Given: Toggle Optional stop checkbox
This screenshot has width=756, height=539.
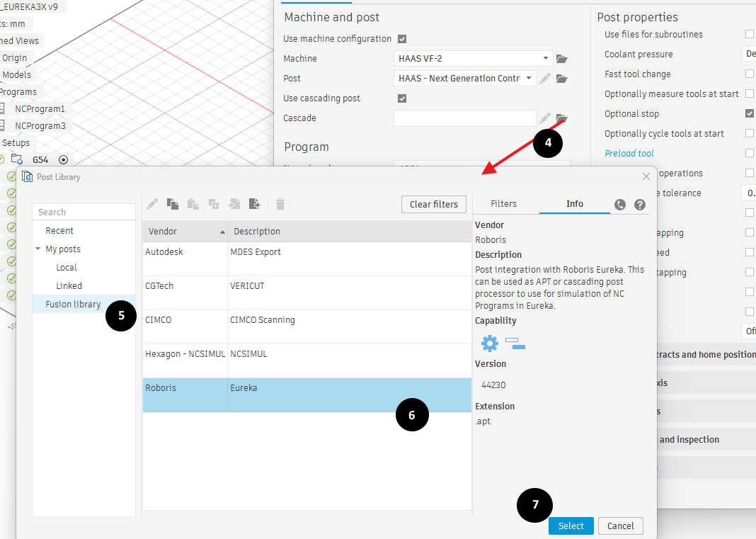Looking at the screenshot, I should 749,113.
